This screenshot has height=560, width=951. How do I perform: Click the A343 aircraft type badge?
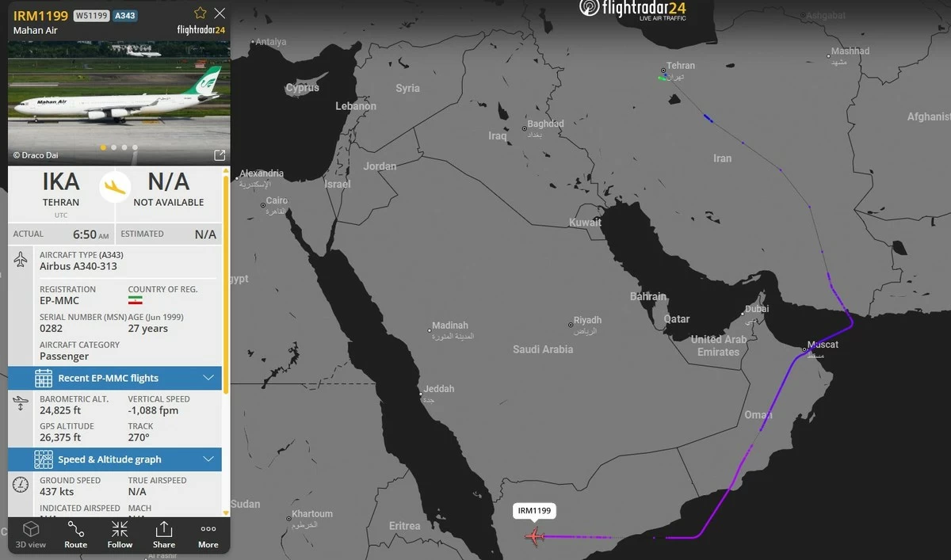click(125, 15)
